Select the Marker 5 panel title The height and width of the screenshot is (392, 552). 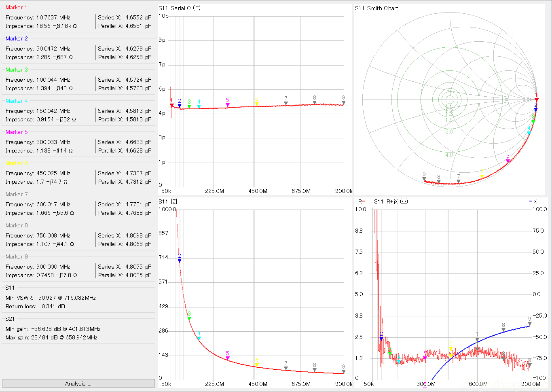[x=17, y=132]
